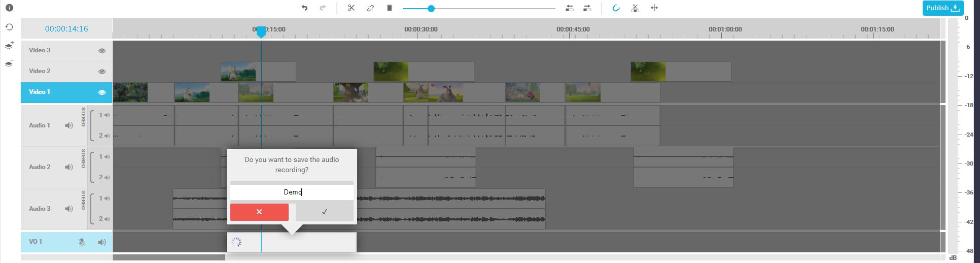Click the Publish button
The height and width of the screenshot is (263, 980).
(942, 8)
